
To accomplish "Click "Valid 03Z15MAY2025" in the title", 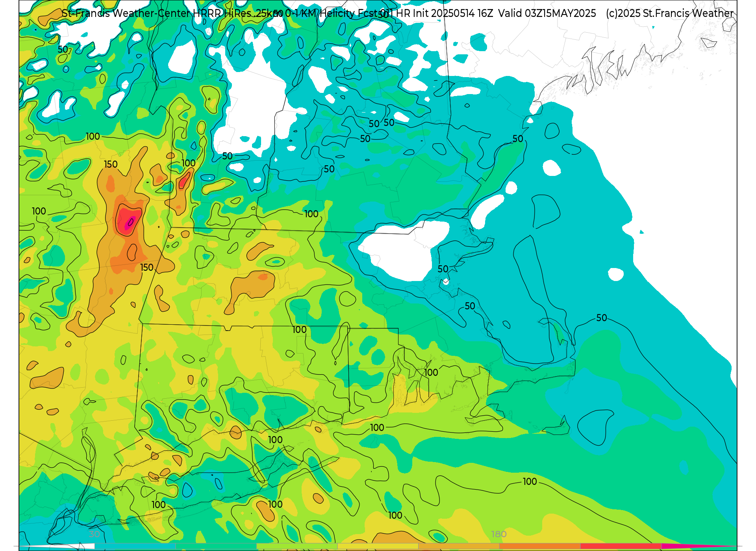I will click(547, 13).
